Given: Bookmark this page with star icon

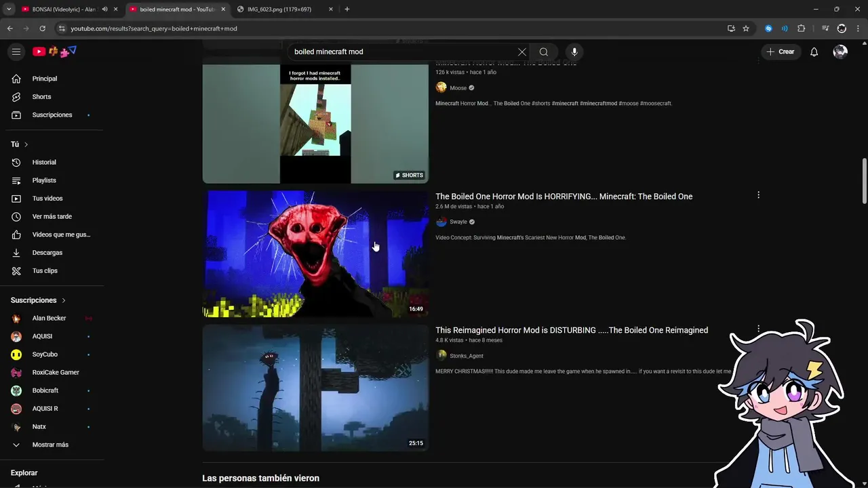Looking at the screenshot, I should (746, 28).
